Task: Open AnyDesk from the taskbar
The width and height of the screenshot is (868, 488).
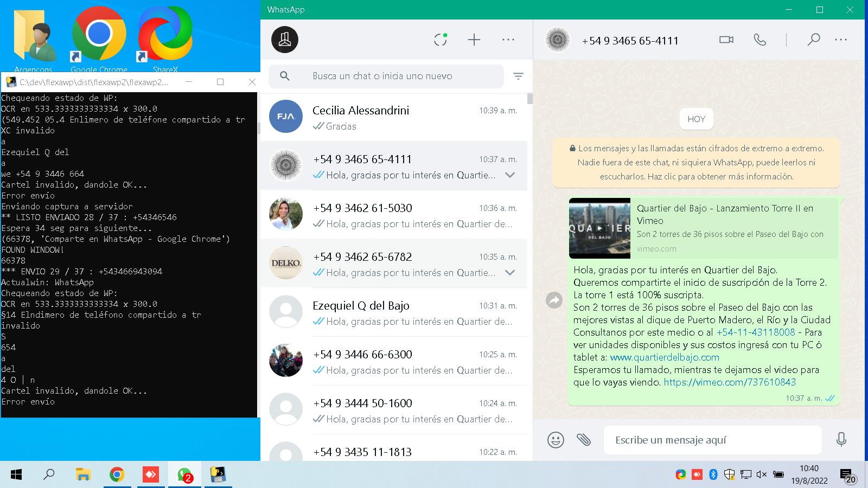Action: pyautogui.click(x=150, y=475)
